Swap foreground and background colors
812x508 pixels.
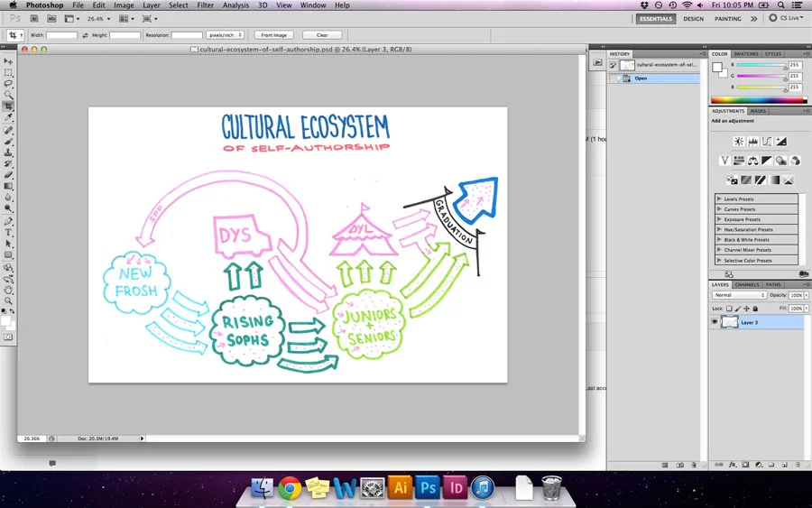click(12, 311)
